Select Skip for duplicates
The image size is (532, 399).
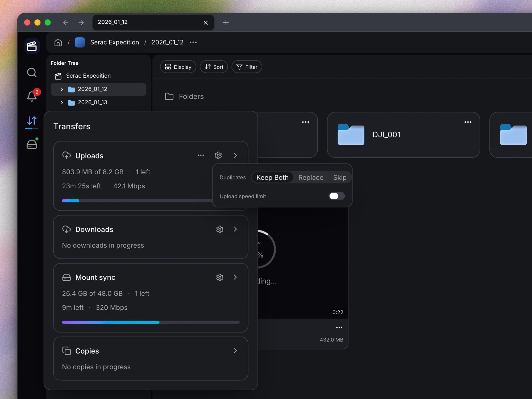pyautogui.click(x=340, y=177)
